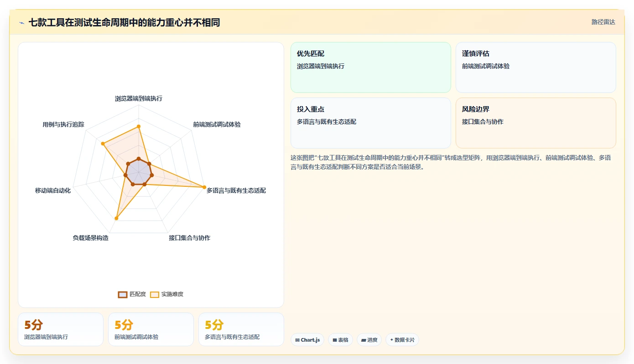
Task: Click radar axis label 负载场景构造
Action: tap(91, 238)
